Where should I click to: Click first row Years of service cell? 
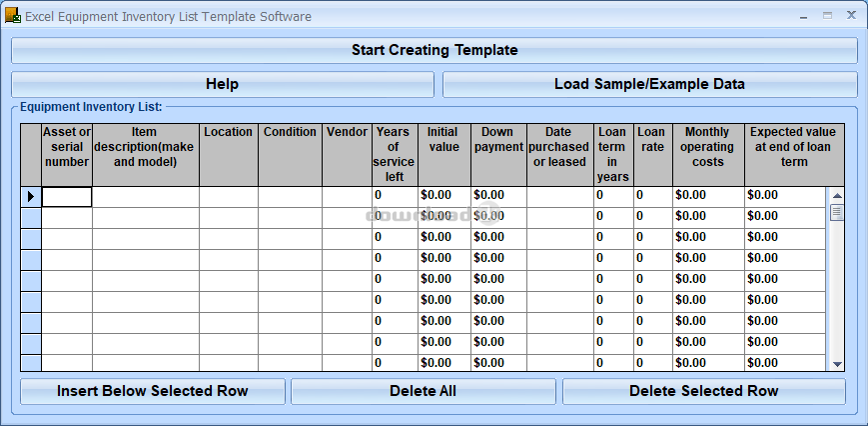[395, 197]
